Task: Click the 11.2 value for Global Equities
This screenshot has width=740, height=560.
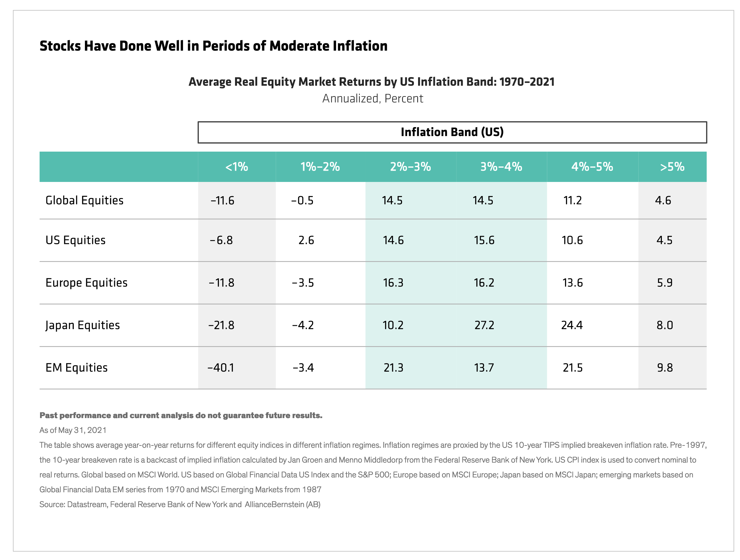Action: tap(572, 200)
